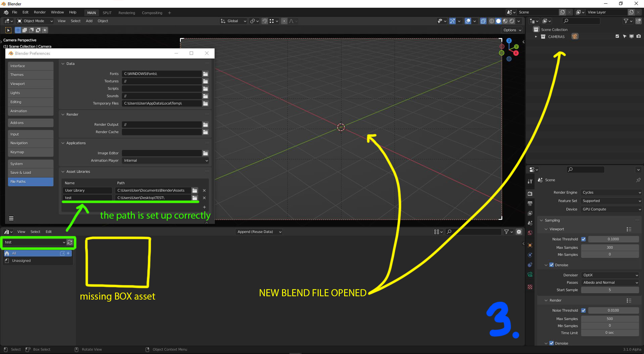The height and width of the screenshot is (354, 644).
Task: Toggle viewport overlays display
Action: point(468,21)
